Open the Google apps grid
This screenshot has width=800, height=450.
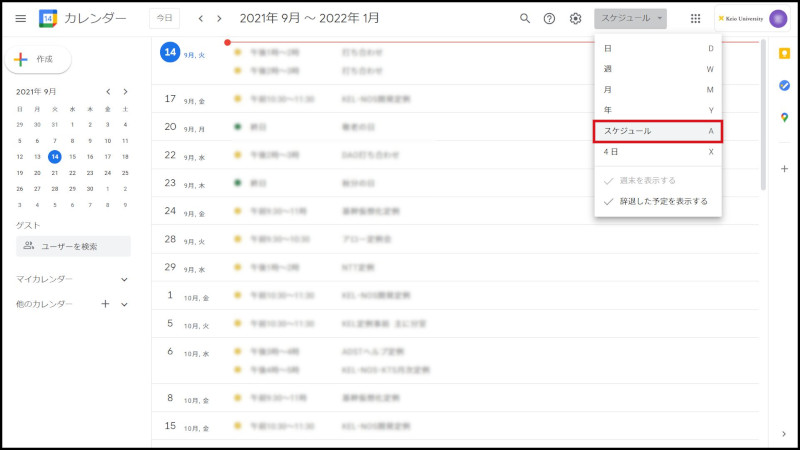click(695, 18)
